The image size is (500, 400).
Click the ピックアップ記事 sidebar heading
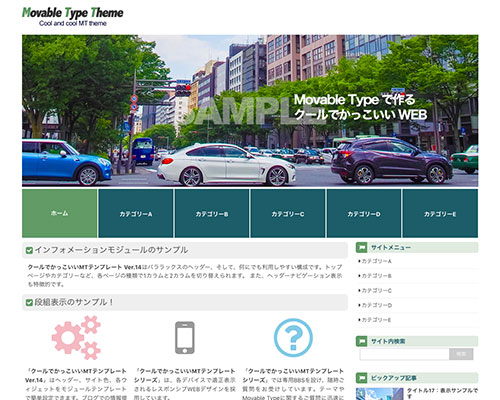tap(394, 378)
